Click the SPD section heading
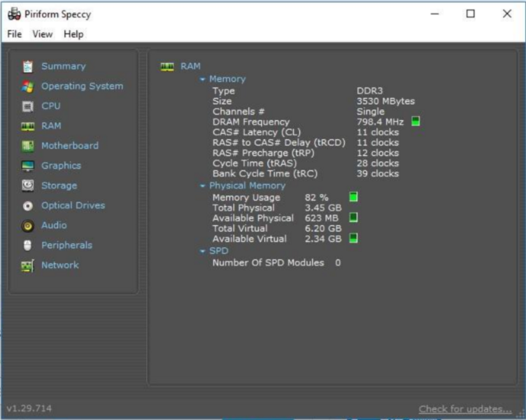Image resolution: width=526 pixels, height=420 pixels. [218, 251]
